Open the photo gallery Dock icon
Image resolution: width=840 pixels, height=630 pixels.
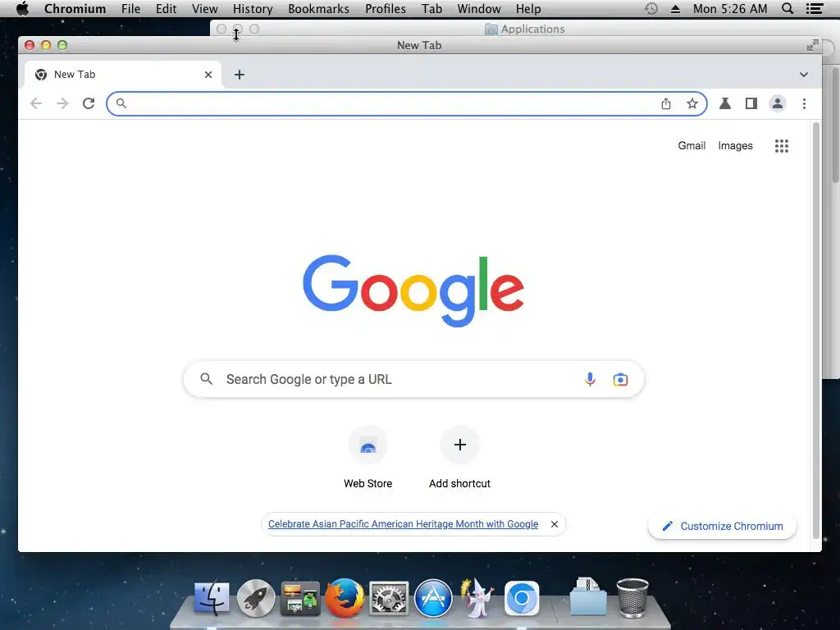click(300, 598)
